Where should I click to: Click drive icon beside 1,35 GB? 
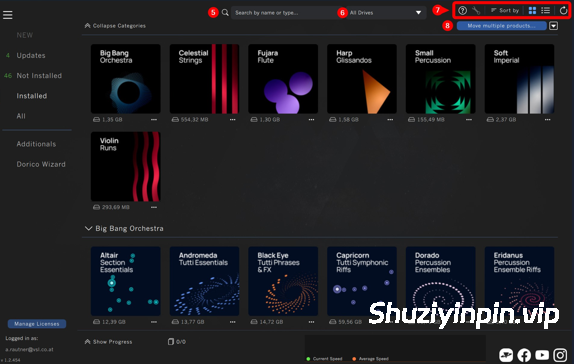tap(96, 119)
